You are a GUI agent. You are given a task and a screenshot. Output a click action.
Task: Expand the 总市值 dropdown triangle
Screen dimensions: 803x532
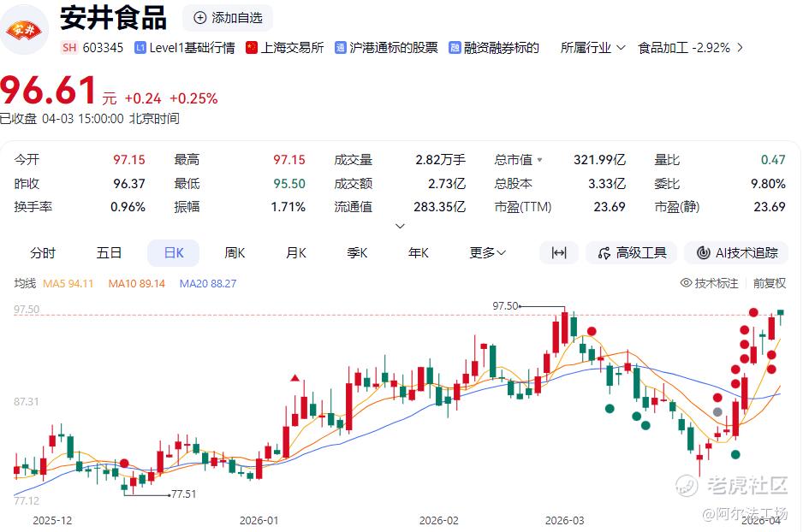(539, 160)
